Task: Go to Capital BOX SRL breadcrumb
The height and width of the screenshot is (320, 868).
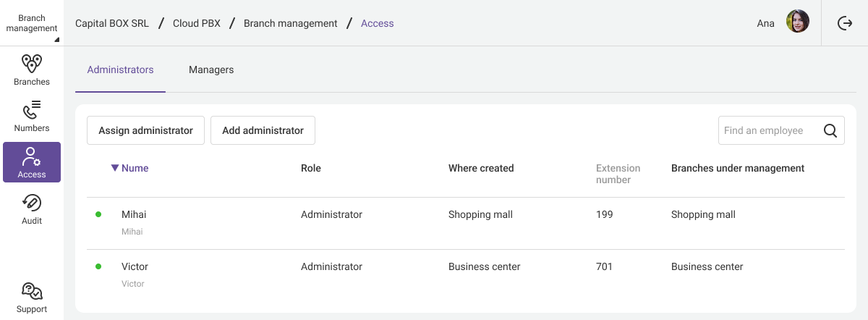Action: (112, 23)
